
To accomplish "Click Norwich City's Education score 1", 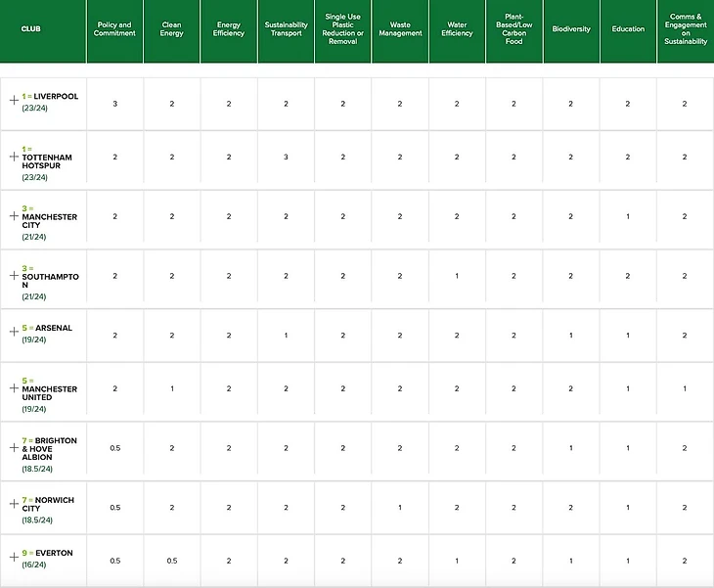I will pyautogui.click(x=628, y=508).
